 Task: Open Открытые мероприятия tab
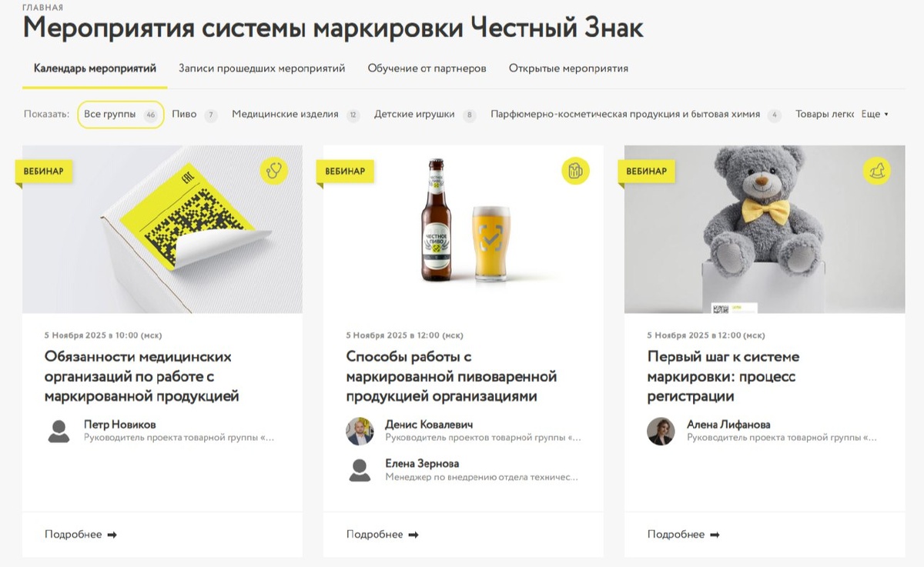tap(568, 68)
